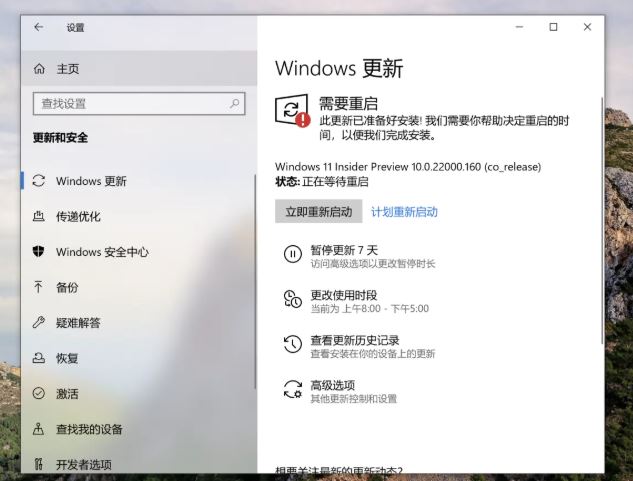Select Windows 更新 in the sidebar
Screen dimensions: 633x481
click(138, 181)
